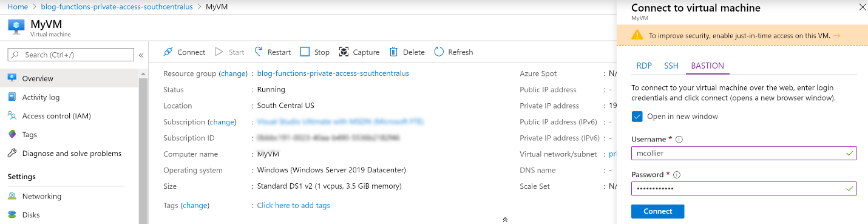Click Restart in the toolbar
This screenshot has width=868, height=224.
[273, 52]
